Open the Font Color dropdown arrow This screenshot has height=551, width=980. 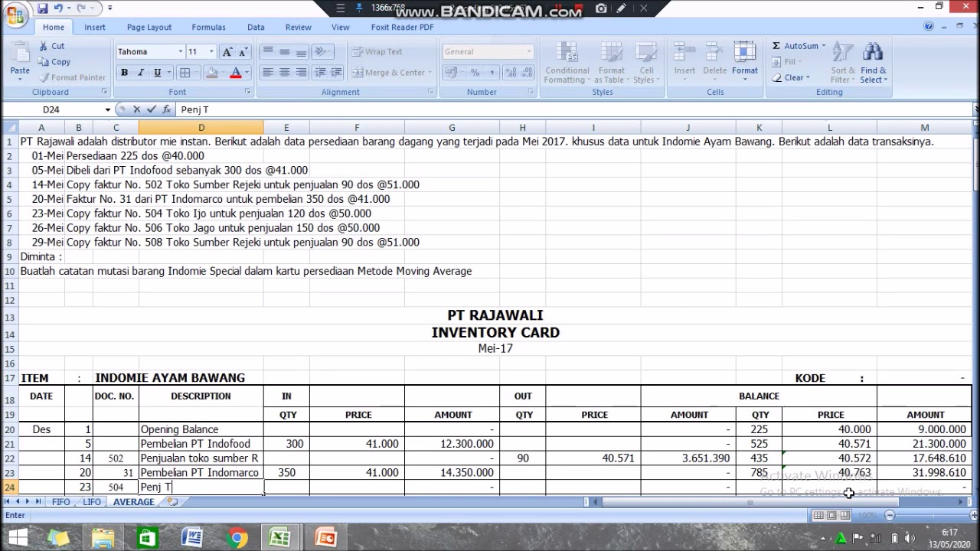[x=247, y=73]
